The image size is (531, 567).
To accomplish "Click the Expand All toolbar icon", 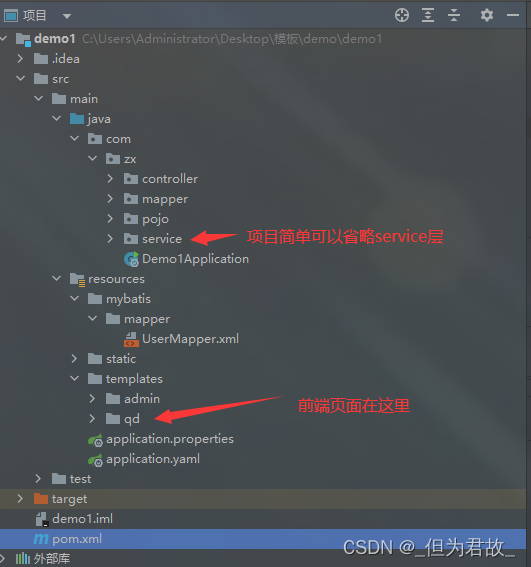I will [428, 15].
